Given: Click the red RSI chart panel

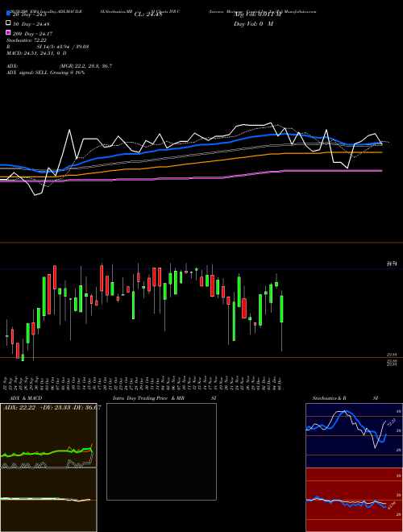Looking at the screenshot, I should point(354,500).
